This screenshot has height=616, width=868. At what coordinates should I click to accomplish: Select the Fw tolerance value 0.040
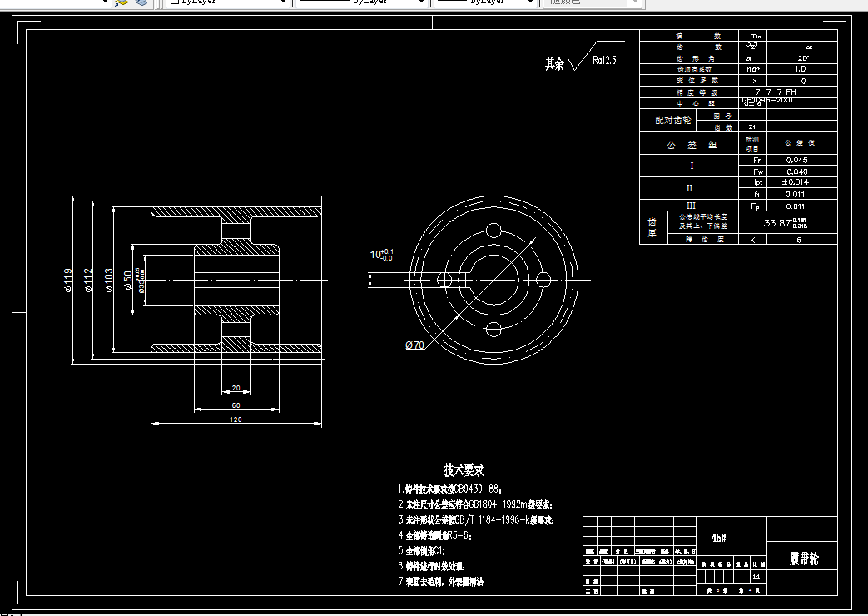(x=796, y=171)
